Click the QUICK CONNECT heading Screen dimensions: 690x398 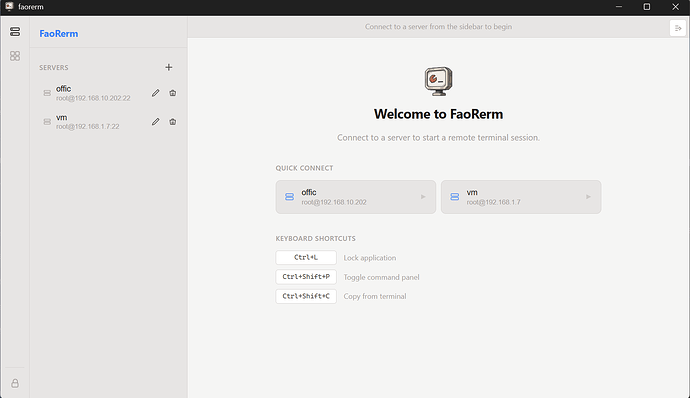coord(305,168)
